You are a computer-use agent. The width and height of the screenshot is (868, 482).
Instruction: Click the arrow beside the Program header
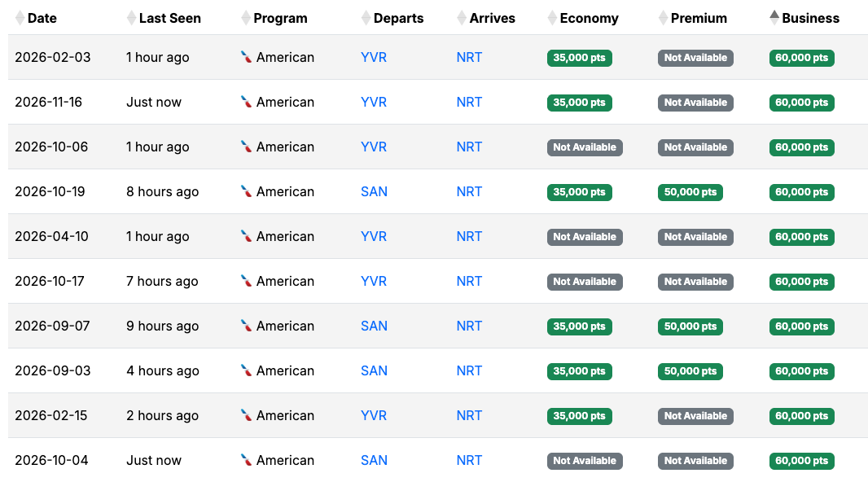tap(246, 17)
